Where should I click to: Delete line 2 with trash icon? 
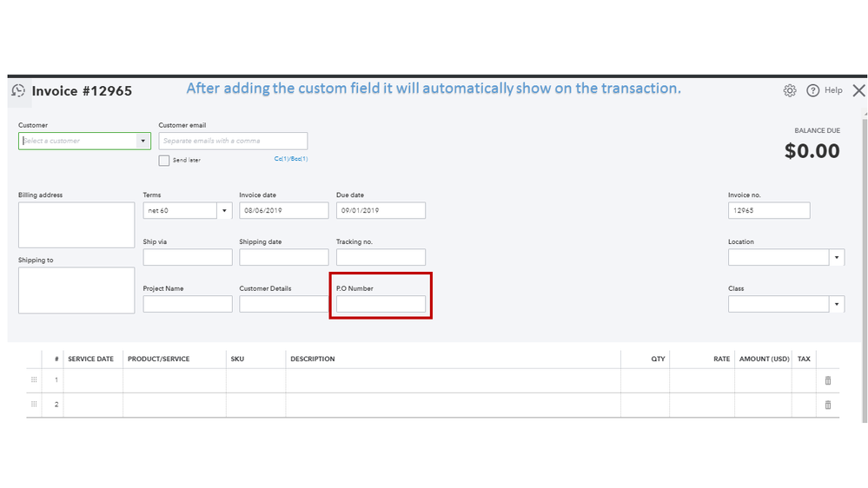click(x=827, y=405)
